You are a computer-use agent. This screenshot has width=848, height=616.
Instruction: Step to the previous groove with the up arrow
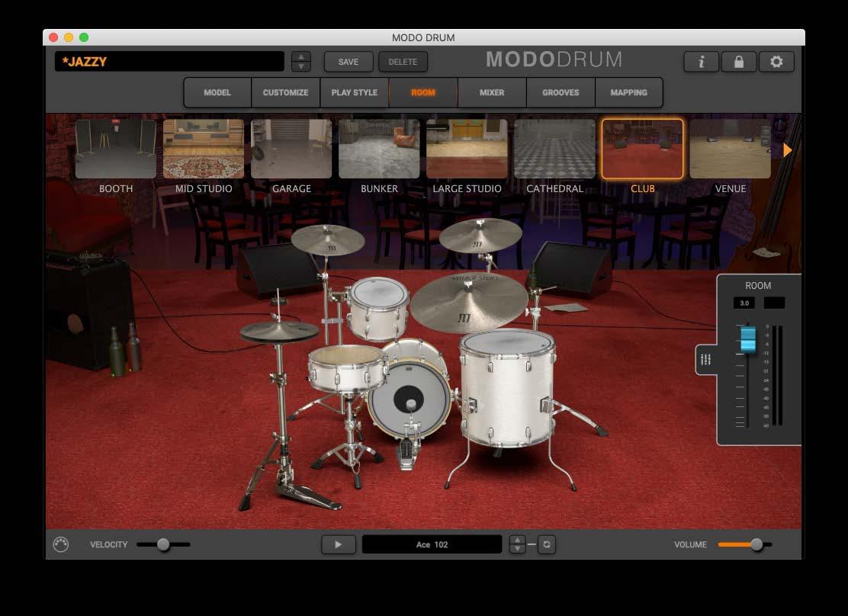click(x=518, y=540)
